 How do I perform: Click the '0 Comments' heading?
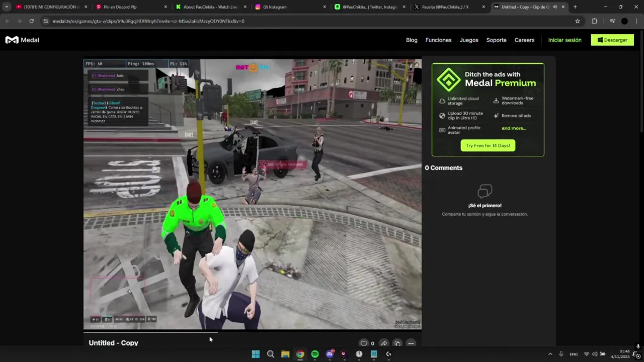(x=443, y=168)
